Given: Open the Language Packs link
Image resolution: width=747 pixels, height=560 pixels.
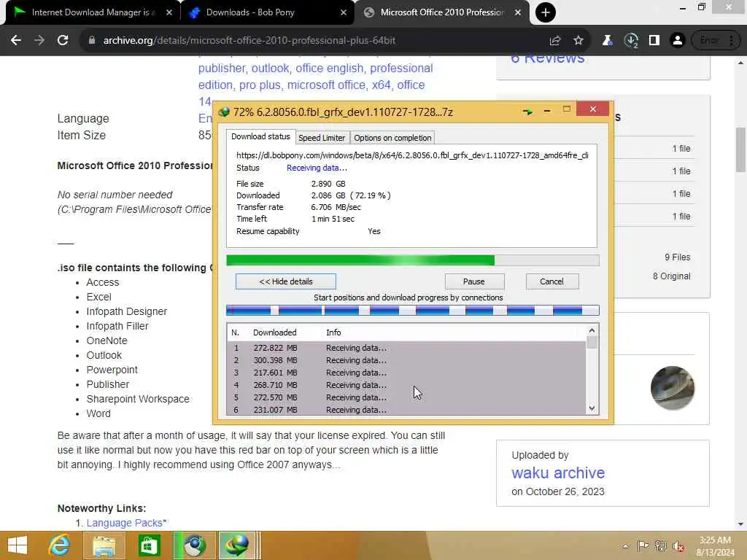Looking at the screenshot, I should [124, 523].
